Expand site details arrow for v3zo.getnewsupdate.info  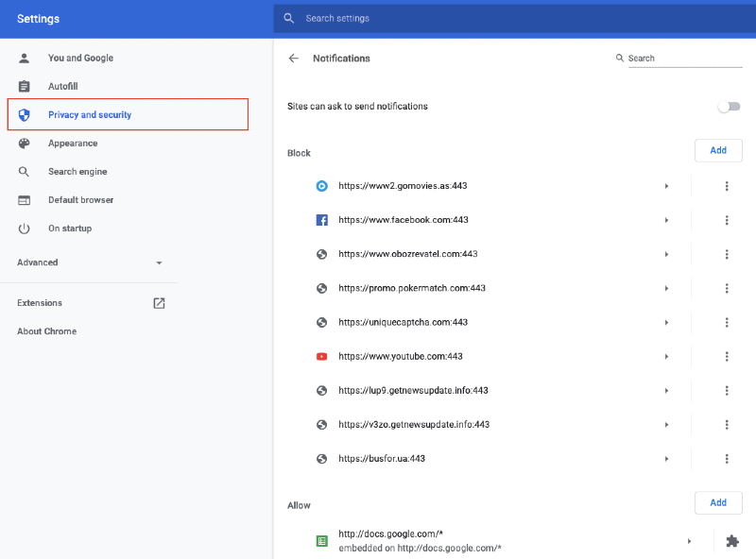pyautogui.click(x=666, y=425)
